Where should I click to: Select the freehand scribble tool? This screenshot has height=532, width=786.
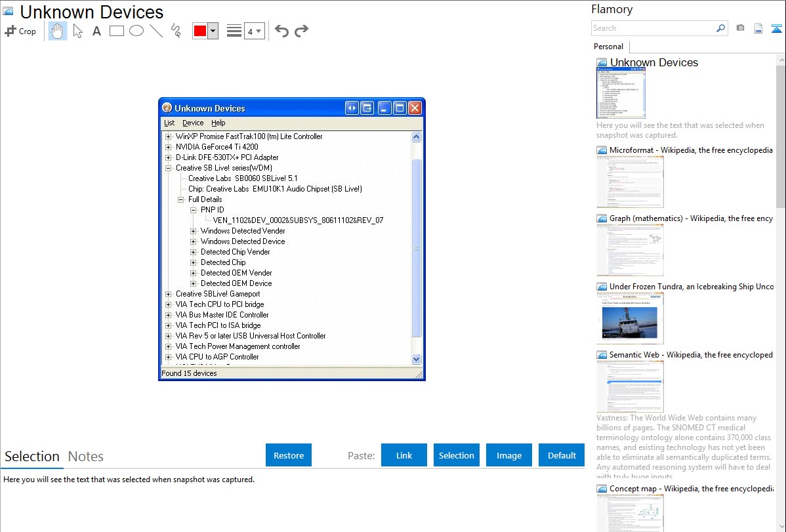tap(176, 31)
